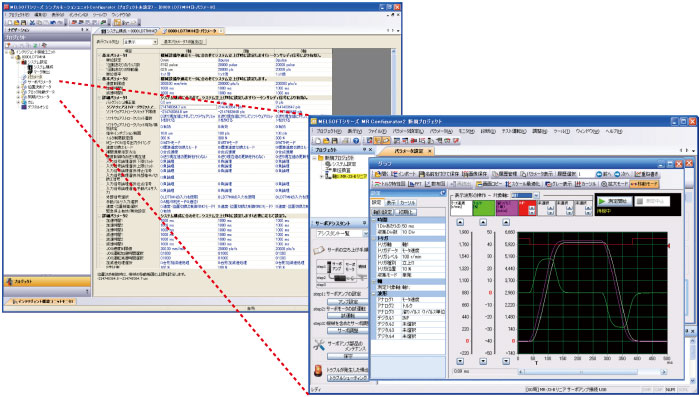
Task: Toggle the highlighted orange move mode button
Action: click(x=644, y=184)
